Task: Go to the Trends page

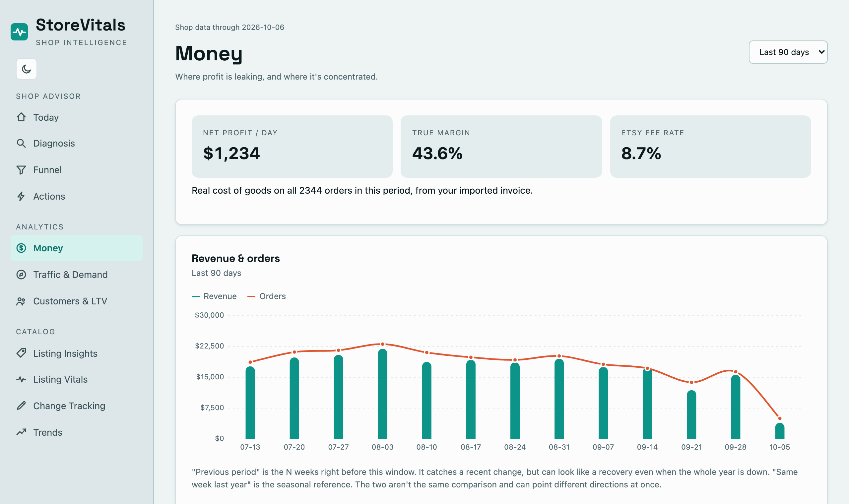Action: (x=76, y=432)
